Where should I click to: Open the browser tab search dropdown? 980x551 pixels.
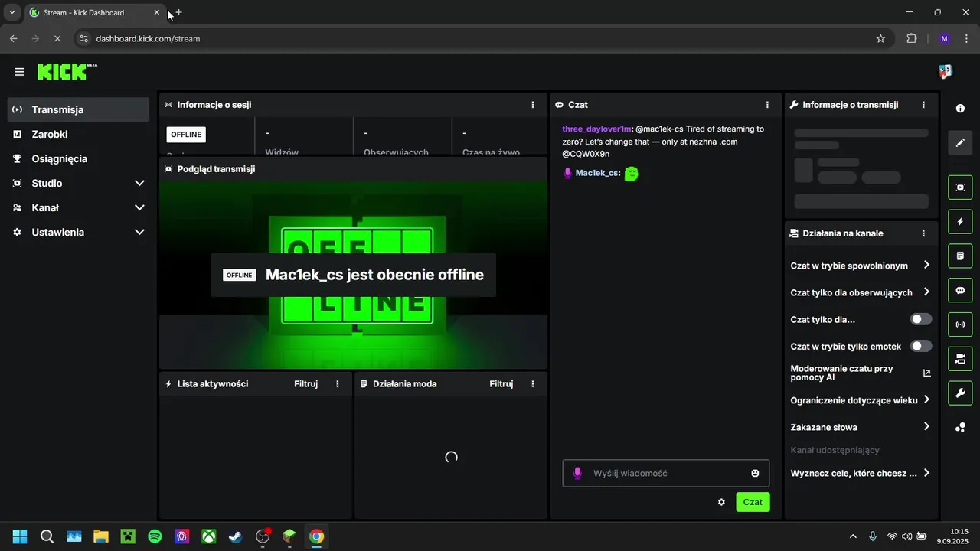12,12
